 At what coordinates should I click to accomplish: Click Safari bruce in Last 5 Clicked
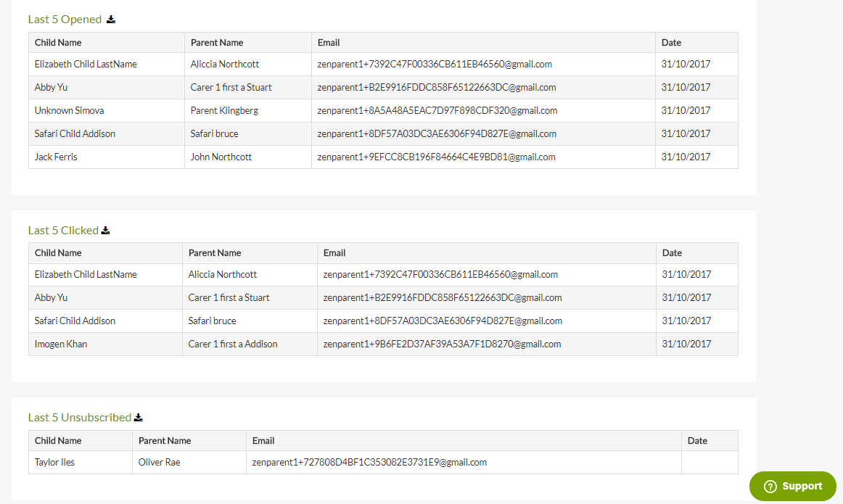tap(212, 321)
